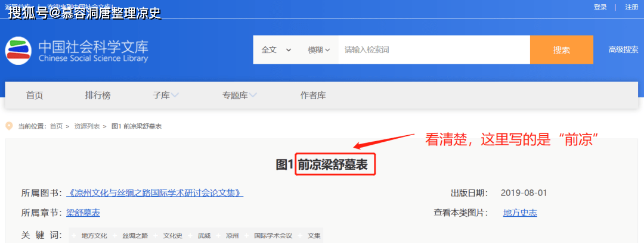This screenshot has width=644, height=243.
Task: Click the search keyword input field
Action: 434,50
